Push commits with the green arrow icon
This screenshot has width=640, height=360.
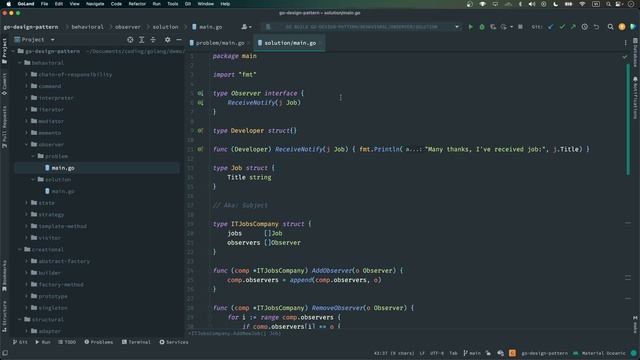573,27
